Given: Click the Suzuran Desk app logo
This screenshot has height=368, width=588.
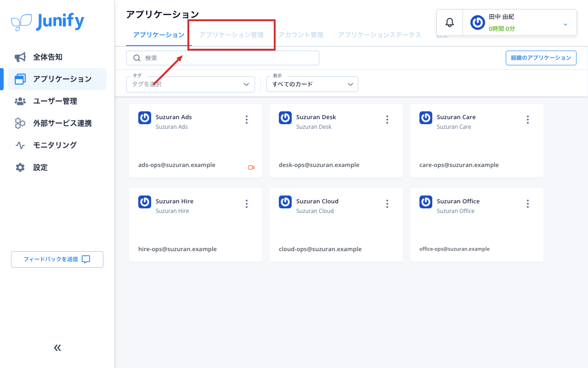Looking at the screenshot, I should (285, 118).
